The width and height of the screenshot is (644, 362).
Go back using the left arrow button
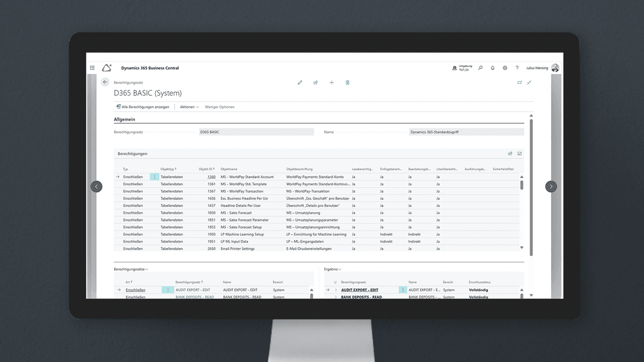tap(105, 82)
